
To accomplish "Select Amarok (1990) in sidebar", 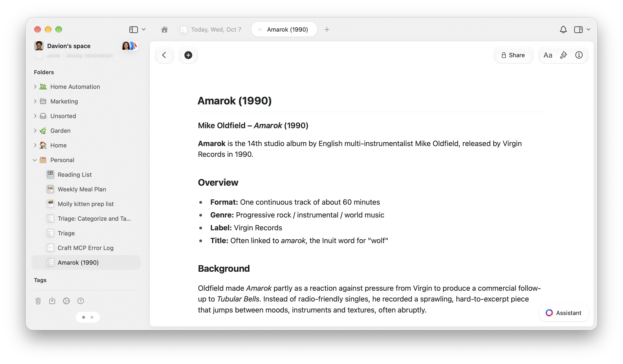I will tap(86, 262).
